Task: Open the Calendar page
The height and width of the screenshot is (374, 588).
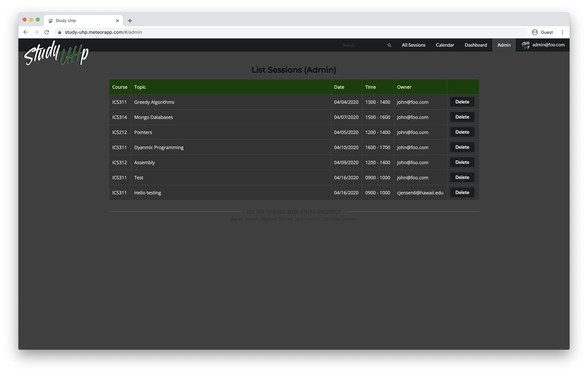Action: point(445,45)
